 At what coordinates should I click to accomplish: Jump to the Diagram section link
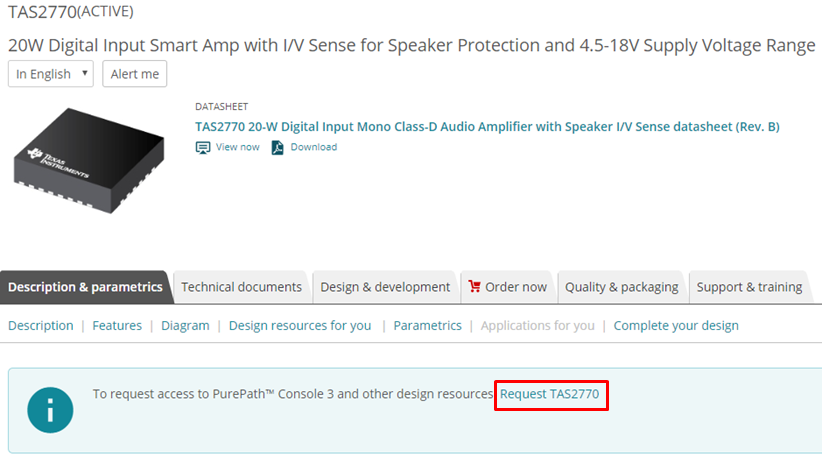tap(185, 325)
